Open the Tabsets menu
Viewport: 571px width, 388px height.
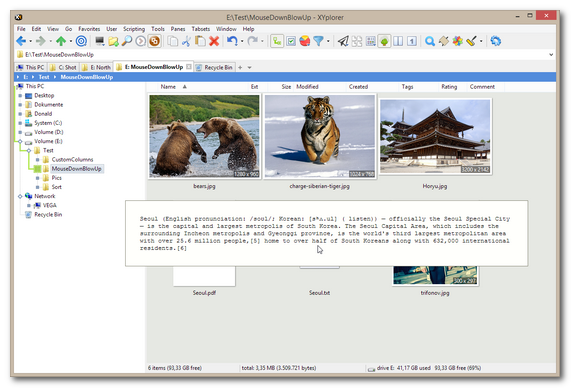(201, 29)
